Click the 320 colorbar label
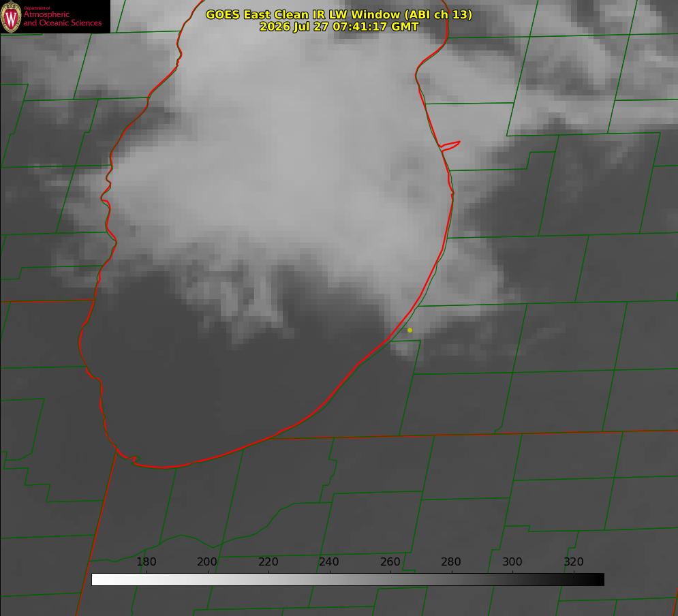The image size is (678, 616). click(574, 561)
